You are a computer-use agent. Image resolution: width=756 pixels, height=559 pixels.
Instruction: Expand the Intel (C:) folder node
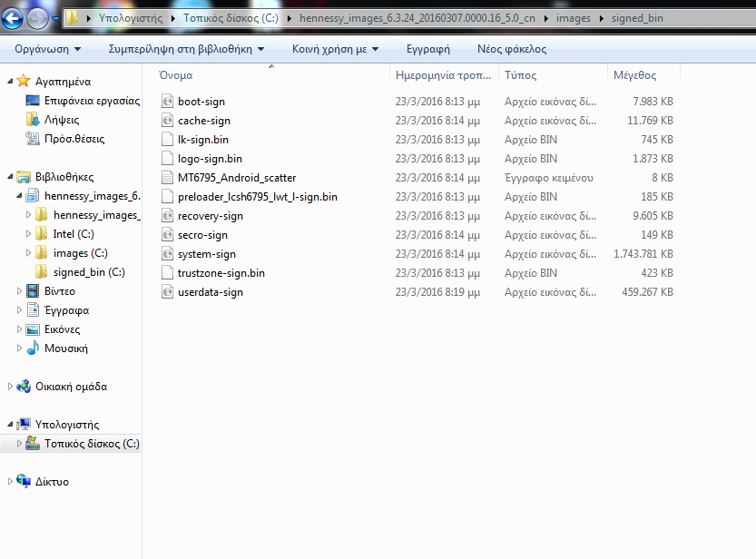coord(29,234)
